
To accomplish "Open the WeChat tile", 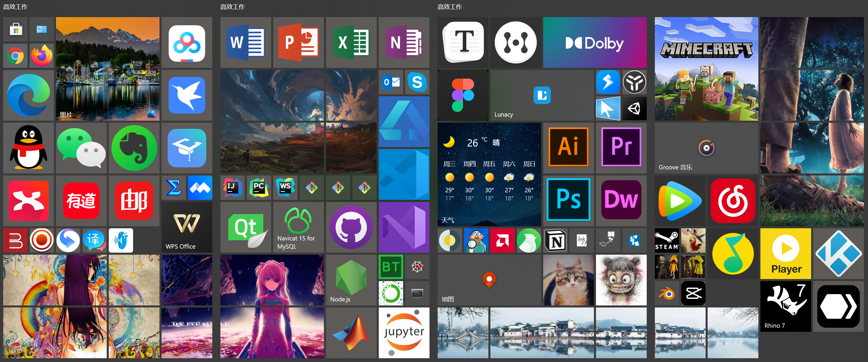I will (x=81, y=148).
